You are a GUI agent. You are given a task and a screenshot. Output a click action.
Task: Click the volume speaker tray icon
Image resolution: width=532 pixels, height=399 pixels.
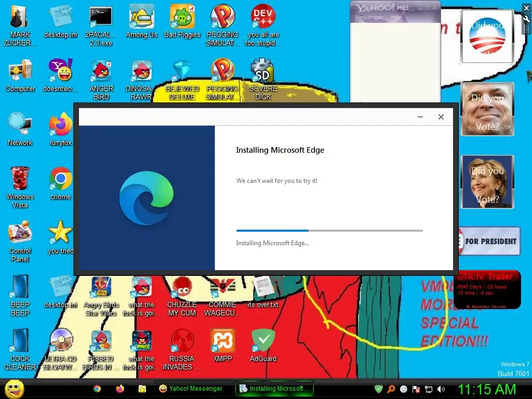[441, 389]
